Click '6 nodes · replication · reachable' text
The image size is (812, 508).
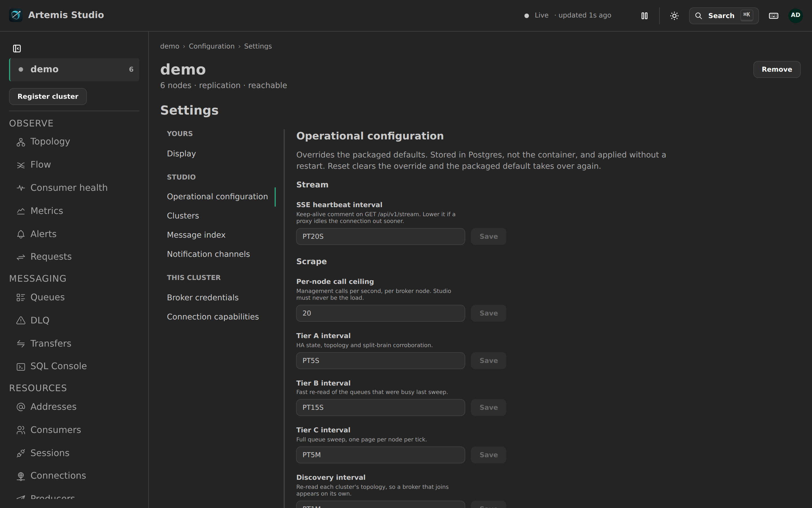(224, 85)
